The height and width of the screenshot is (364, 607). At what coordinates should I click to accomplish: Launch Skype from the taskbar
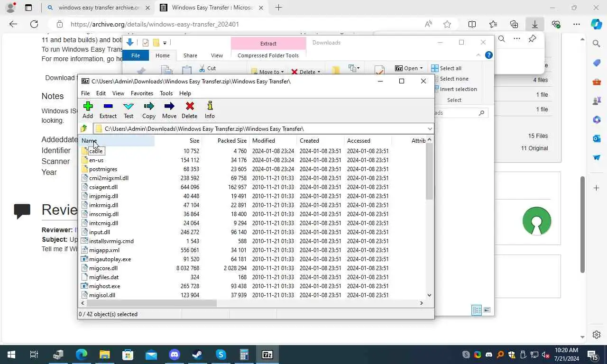pos(221,355)
